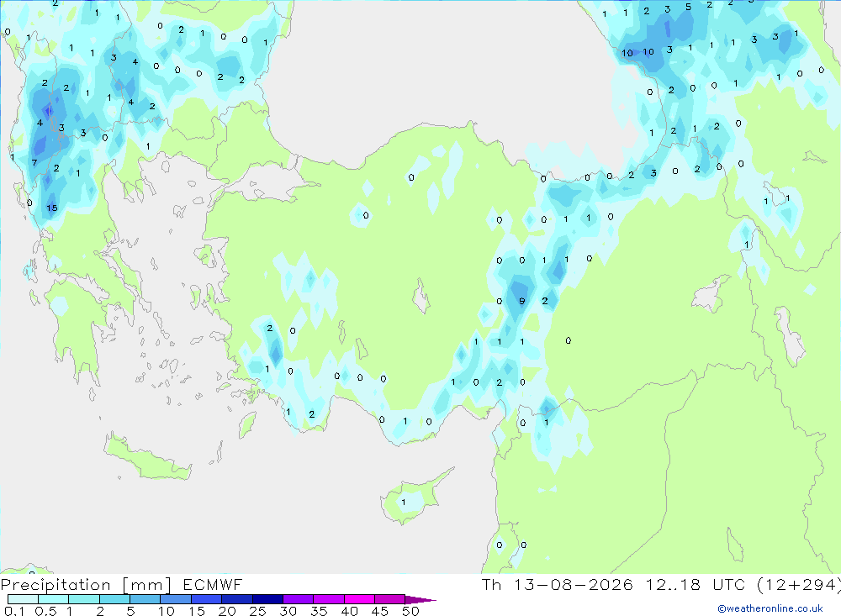
Task: Click the '12..18 UTC' time range text
Action: (x=696, y=585)
